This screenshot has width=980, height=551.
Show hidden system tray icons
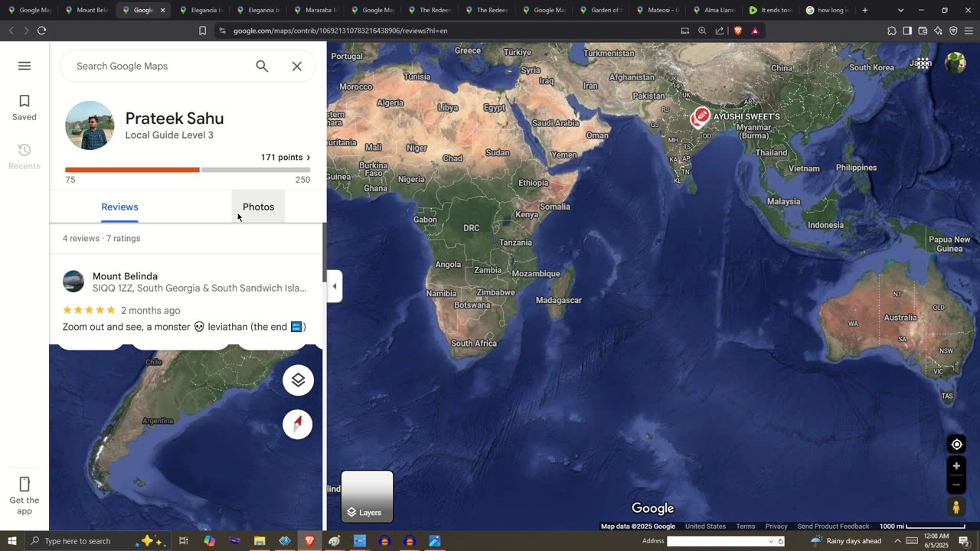(897, 541)
